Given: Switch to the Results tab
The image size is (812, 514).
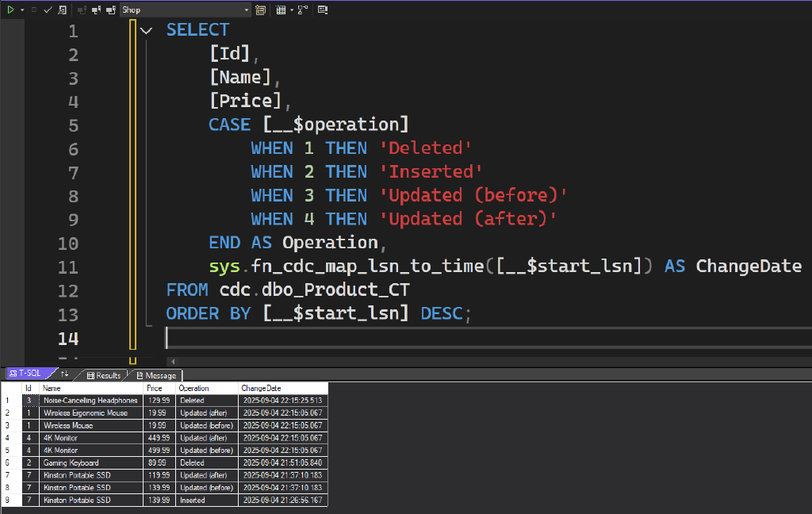Looking at the screenshot, I should (x=104, y=375).
